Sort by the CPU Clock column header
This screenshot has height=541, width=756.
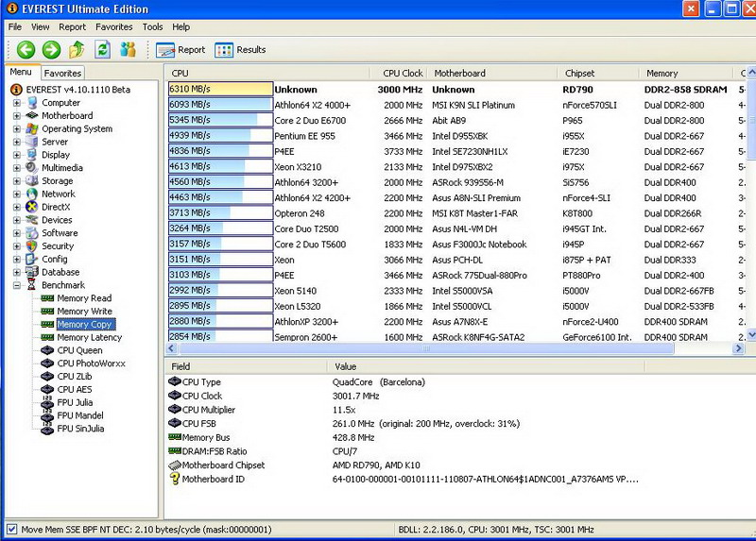pyautogui.click(x=402, y=73)
